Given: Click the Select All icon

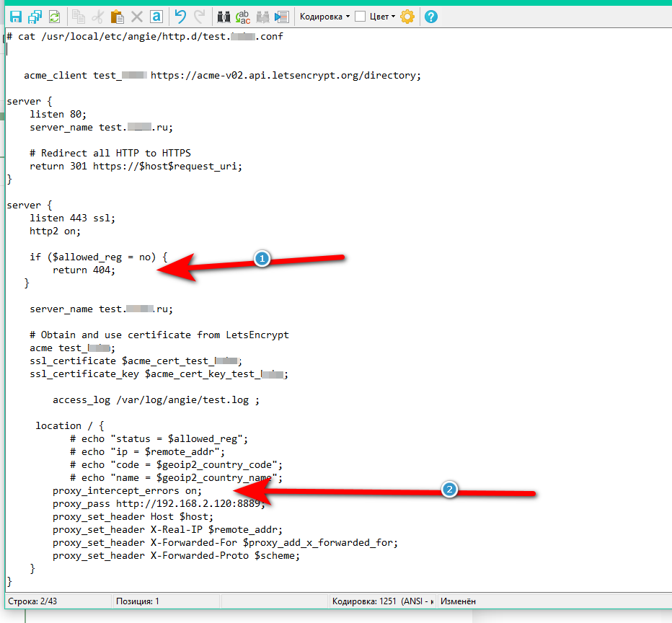Looking at the screenshot, I should coord(156,17).
